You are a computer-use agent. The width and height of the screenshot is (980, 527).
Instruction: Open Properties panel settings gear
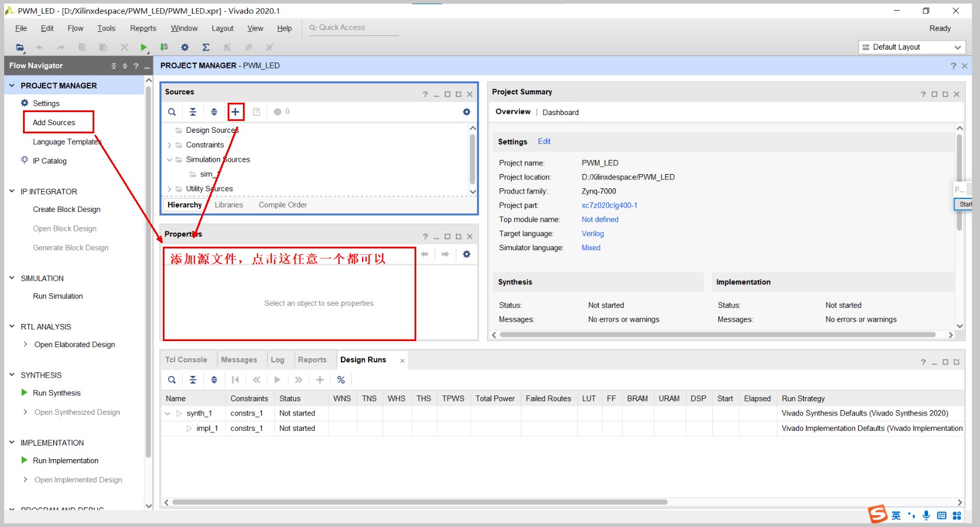466,254
